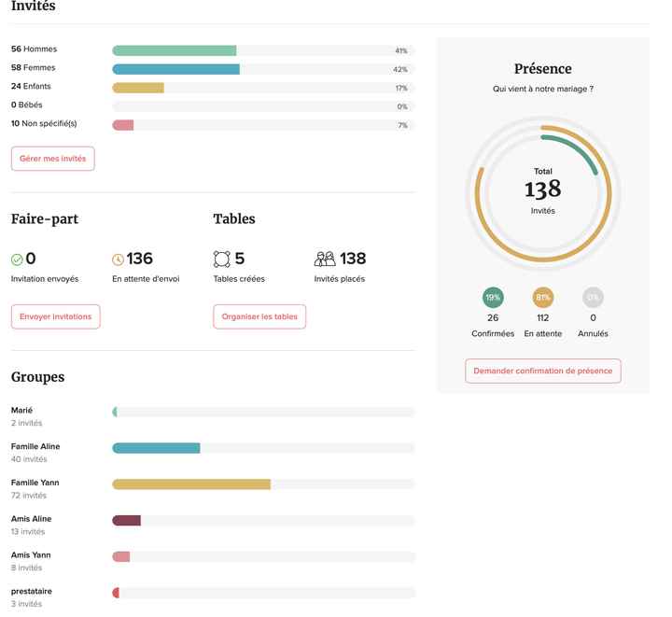The height and width of the screenshot is (617, 672).
Task: Open Organiser les tables
Action: [x=259, y=316]
